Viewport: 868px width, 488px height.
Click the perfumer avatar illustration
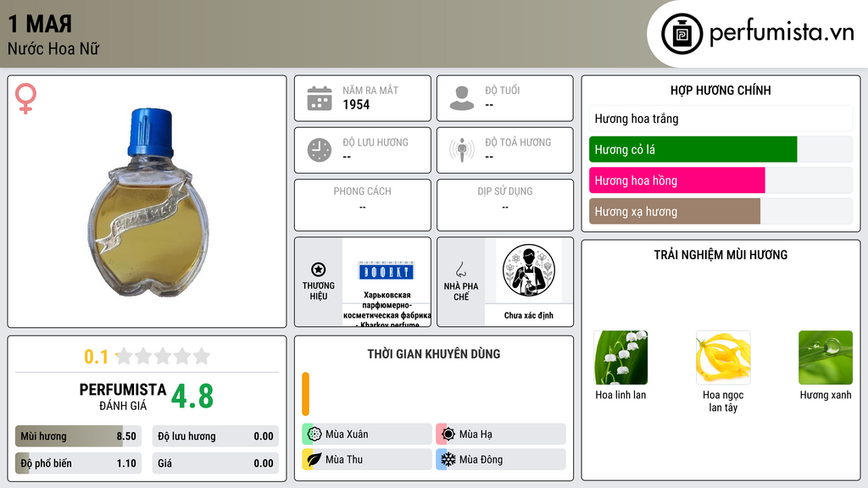click(529, 270)
